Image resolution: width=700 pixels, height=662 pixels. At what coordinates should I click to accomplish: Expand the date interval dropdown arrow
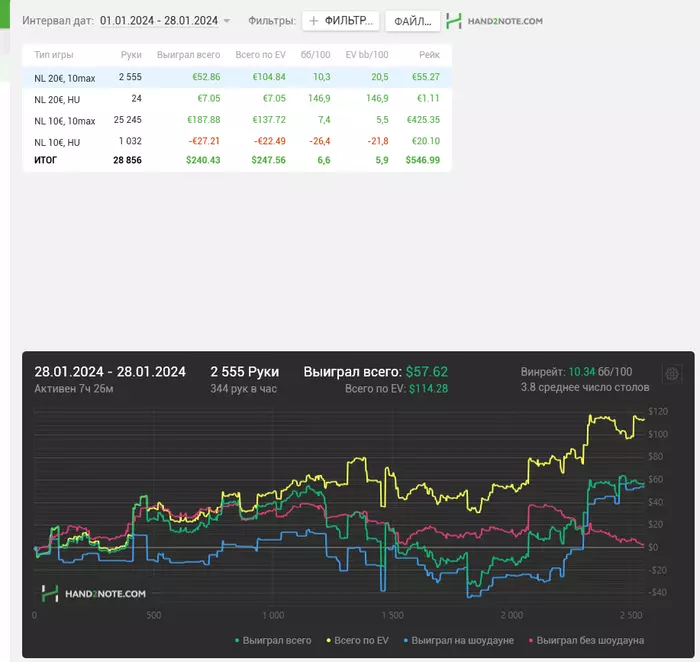point(227,21)
